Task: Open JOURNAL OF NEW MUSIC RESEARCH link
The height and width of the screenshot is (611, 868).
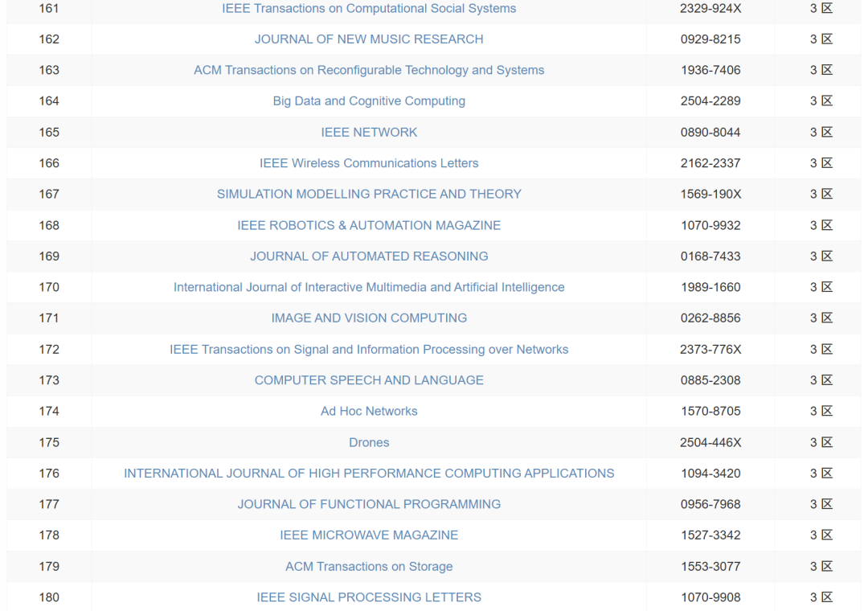Action: pyautogui.click(x=369, y=39)
